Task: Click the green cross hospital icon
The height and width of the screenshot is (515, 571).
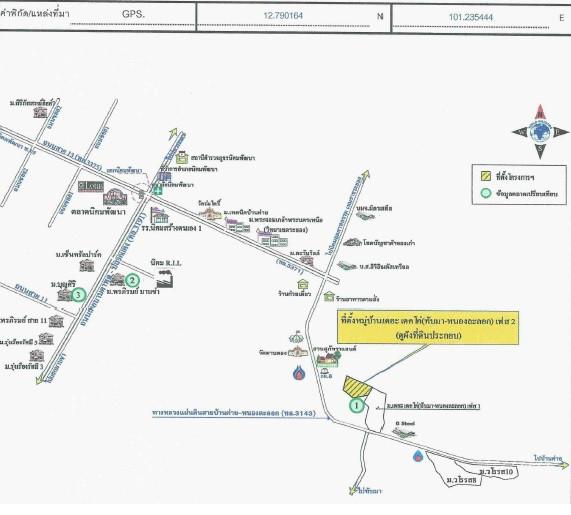Action: tap(157, 190)
